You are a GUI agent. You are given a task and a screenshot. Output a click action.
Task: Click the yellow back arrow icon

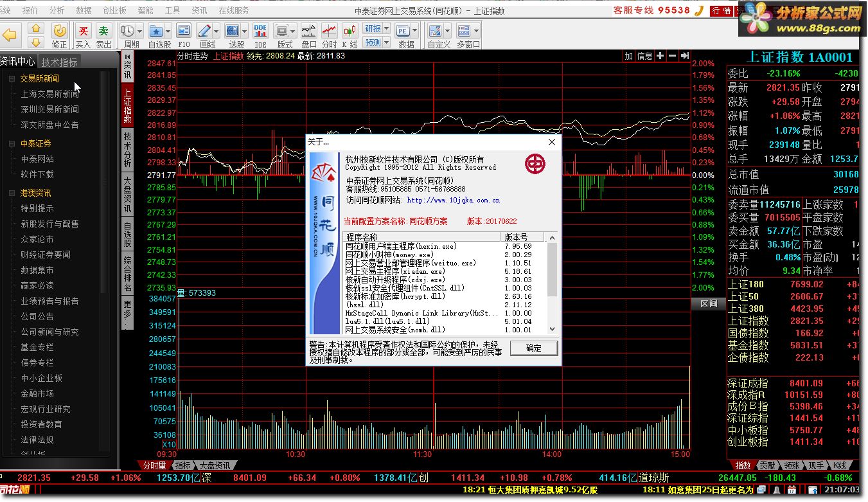[x=10, y=35]
